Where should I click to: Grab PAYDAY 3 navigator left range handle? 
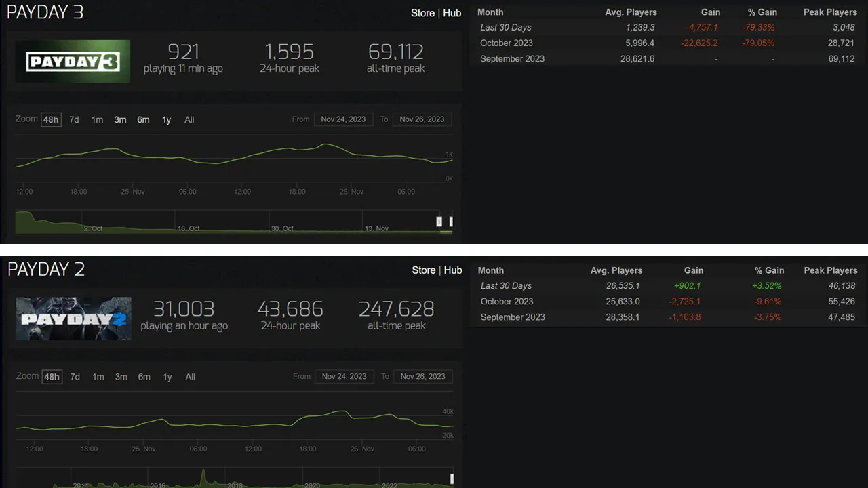(x=439, y=222)
